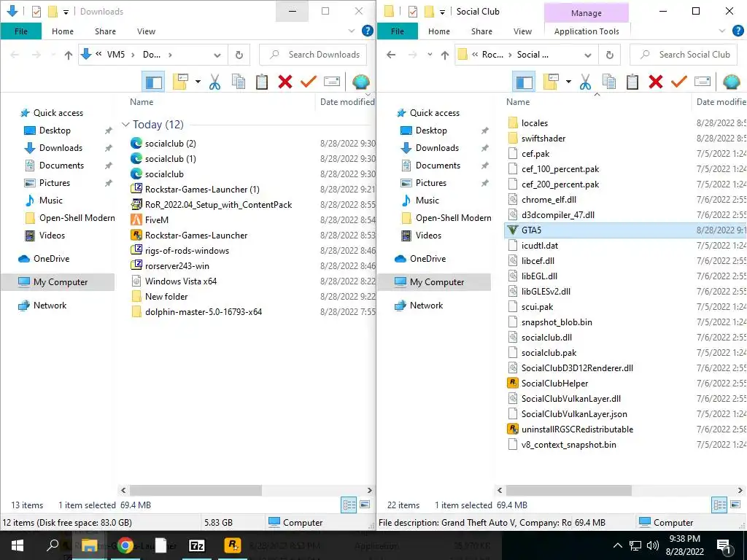Image resolution: width=747 pixels, height=560 pixels.
Task: Go back in Social Club window
Action: 391,55
